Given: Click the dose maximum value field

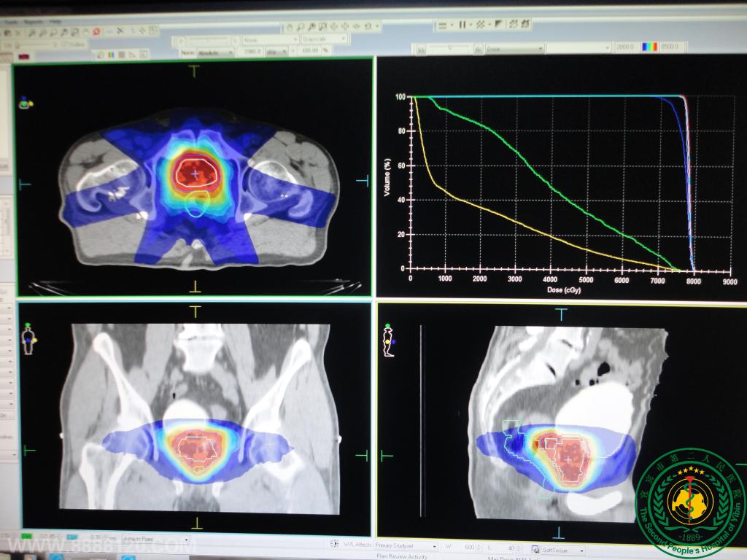Looking at the screenshot, I should pyautogui.click(x=670, y=47).
